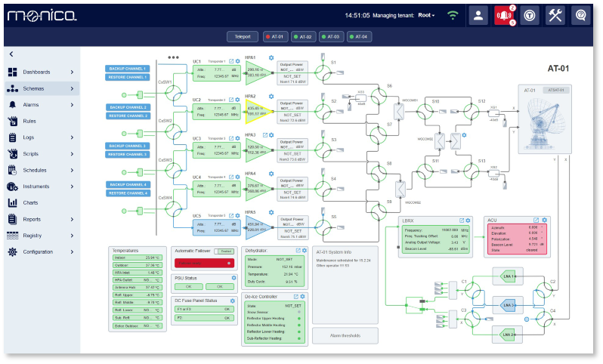Click the red Failover ready indicator
The width and height of the screenshot is (603, 364).
pyautogui.click(x=204, y=264)
